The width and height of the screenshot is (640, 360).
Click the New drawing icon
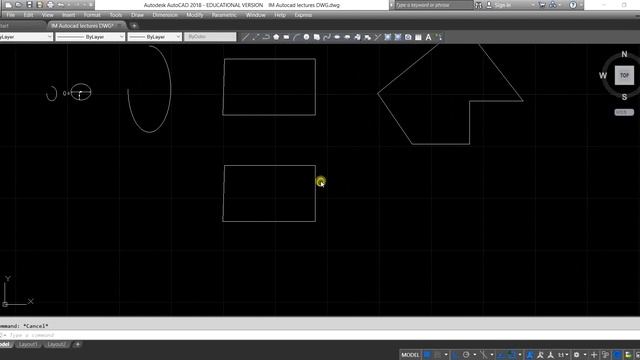(x=8, y=5)
